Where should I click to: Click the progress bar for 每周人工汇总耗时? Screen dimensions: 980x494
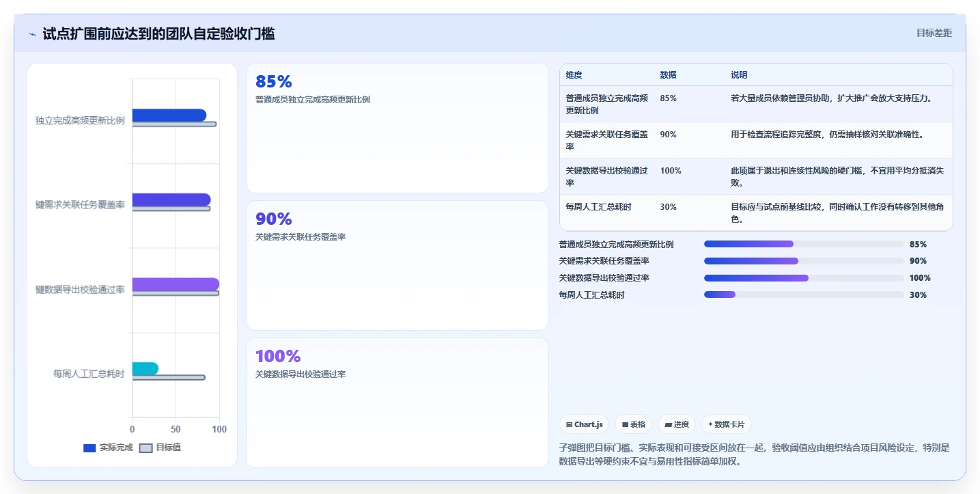[x=804, y=294]
